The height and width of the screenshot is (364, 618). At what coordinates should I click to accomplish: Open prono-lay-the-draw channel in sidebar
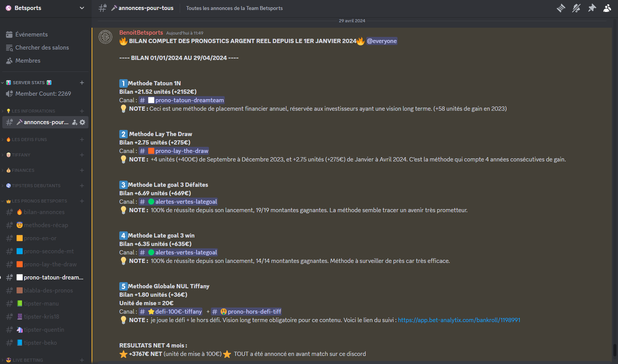pyautogui.click(x=46, y=264)
